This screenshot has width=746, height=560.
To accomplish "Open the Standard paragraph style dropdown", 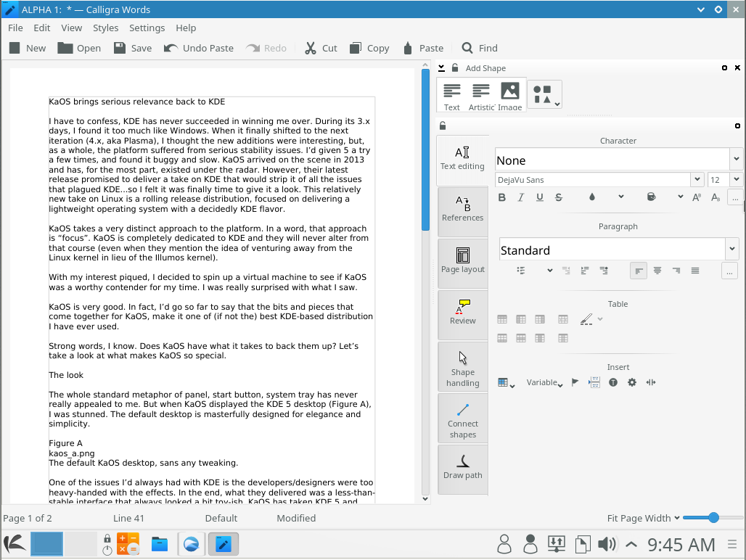I will tap(731, 249).
